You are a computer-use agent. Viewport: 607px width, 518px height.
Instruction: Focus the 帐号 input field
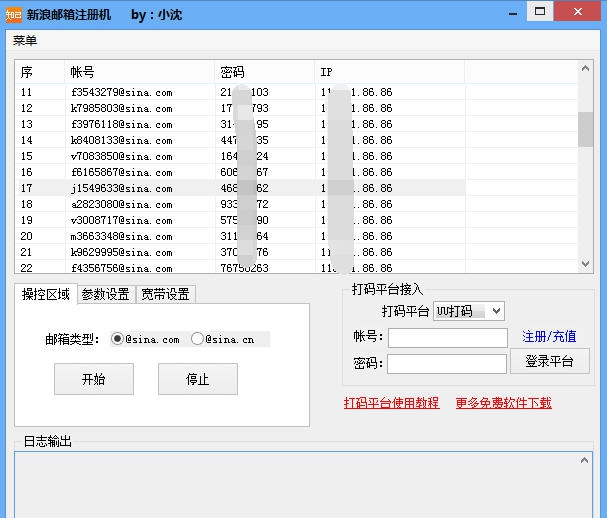click(x=448, y=338)
